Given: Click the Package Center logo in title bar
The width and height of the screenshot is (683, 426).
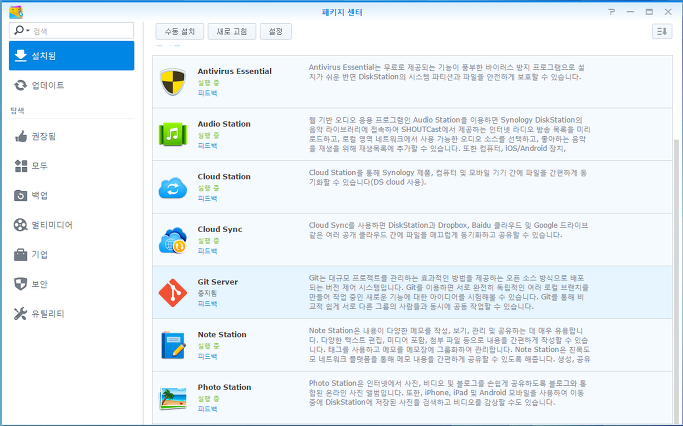Looking at the screenshot, I should tap(16, 12).
